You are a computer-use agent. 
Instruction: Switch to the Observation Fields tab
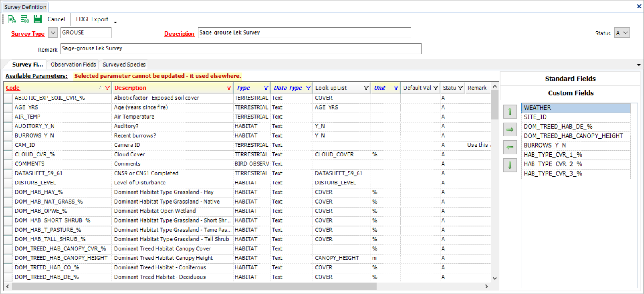[x=73, y=64]
